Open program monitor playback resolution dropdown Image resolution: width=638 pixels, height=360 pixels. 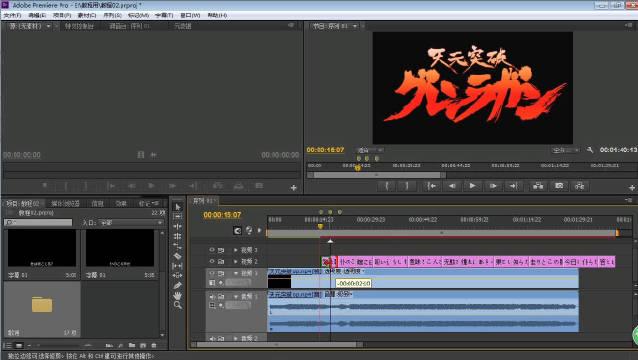[565, 150]
